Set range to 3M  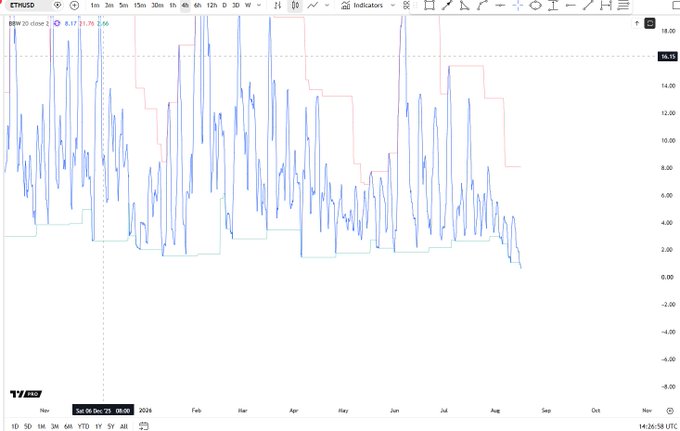[55, 426]
